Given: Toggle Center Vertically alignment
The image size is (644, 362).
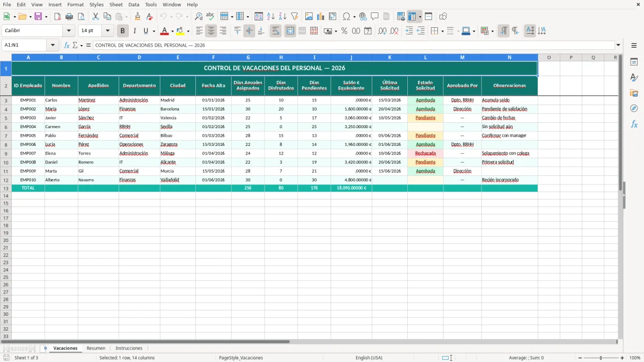Looking at the screenshot, I should click(249, 31).
